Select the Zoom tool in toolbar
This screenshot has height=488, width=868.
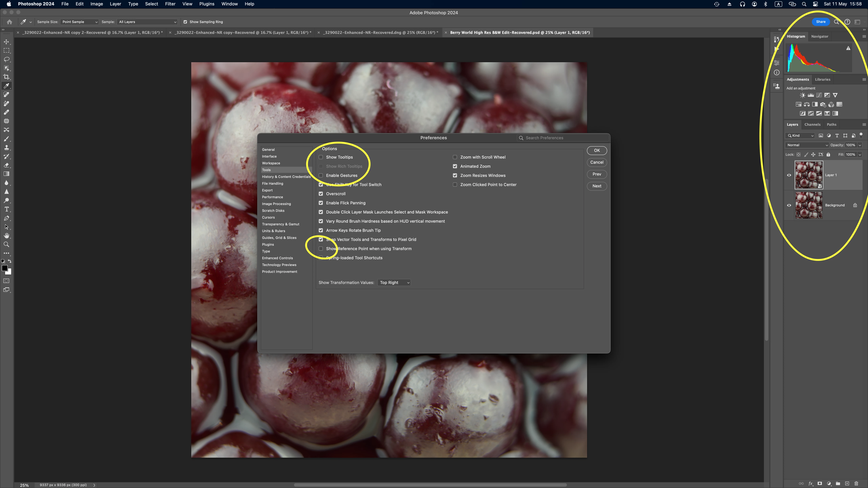[x=6, y=245]
